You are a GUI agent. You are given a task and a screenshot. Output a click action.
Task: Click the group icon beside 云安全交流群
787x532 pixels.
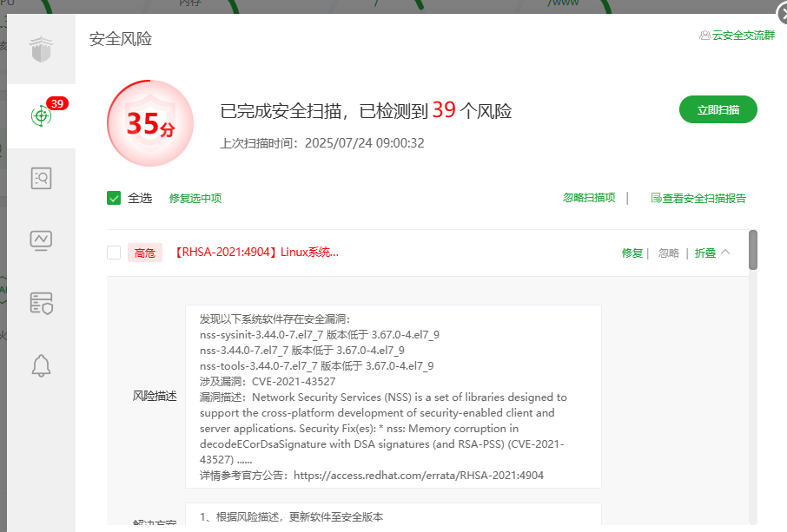704,36
